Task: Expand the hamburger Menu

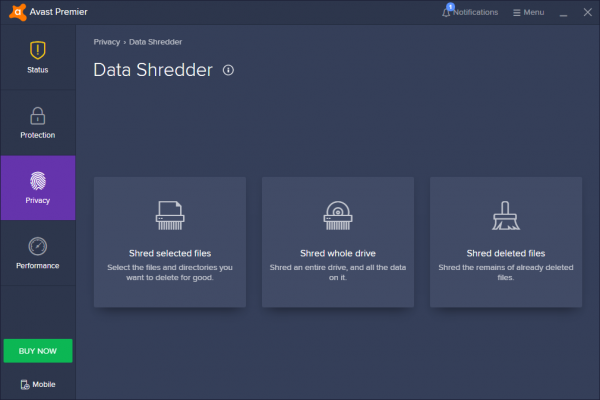Action: [528, 12]
